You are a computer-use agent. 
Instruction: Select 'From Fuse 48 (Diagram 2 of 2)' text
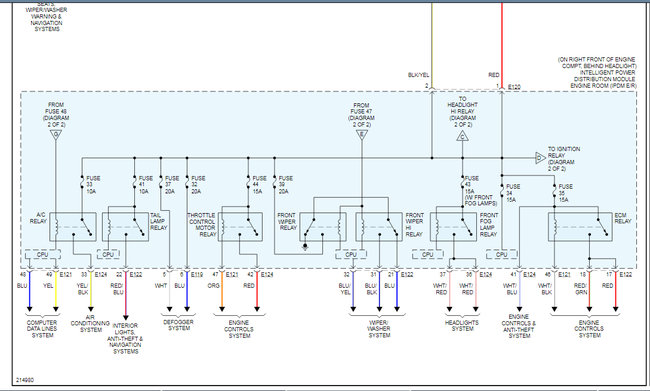point(56,115)
